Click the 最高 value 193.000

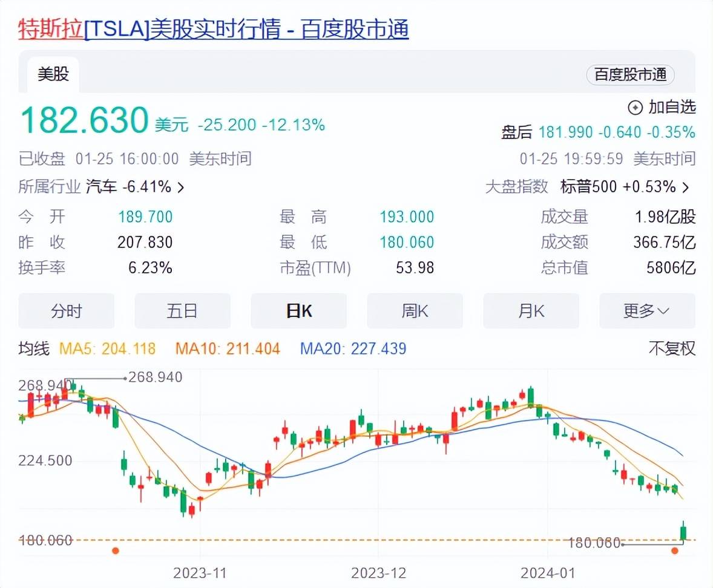point(407,217)
